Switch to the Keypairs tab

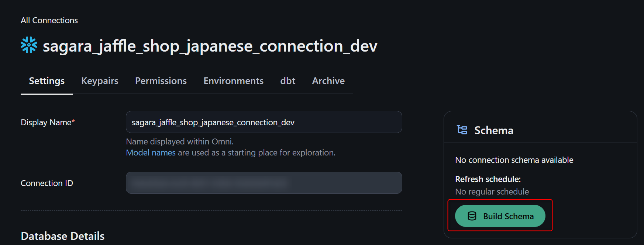(x=100, y=81)
